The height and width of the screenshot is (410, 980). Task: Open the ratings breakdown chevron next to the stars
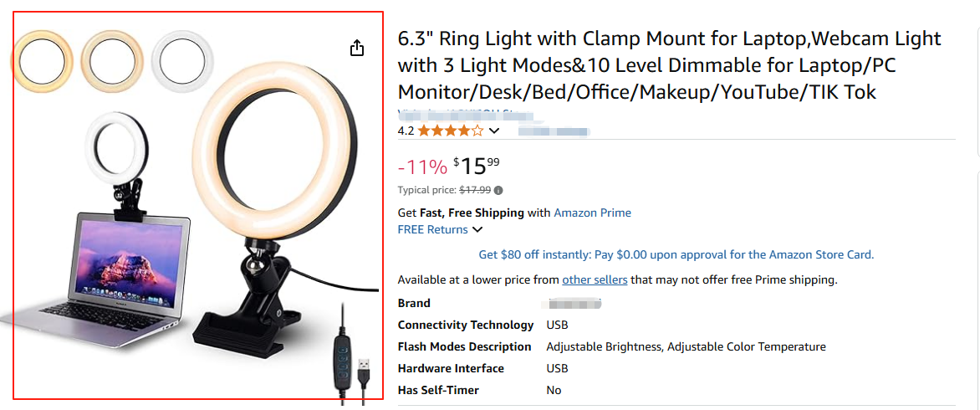point(494,131)
